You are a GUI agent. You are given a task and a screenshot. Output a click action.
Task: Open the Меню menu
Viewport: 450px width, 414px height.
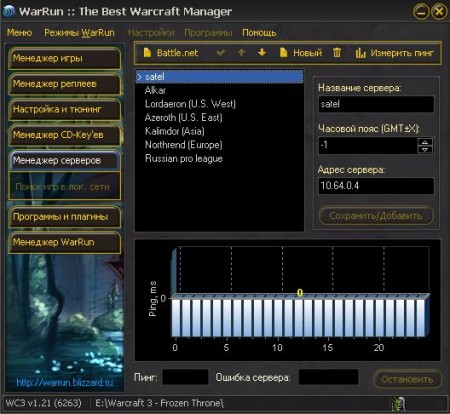(x=19, y=33)
